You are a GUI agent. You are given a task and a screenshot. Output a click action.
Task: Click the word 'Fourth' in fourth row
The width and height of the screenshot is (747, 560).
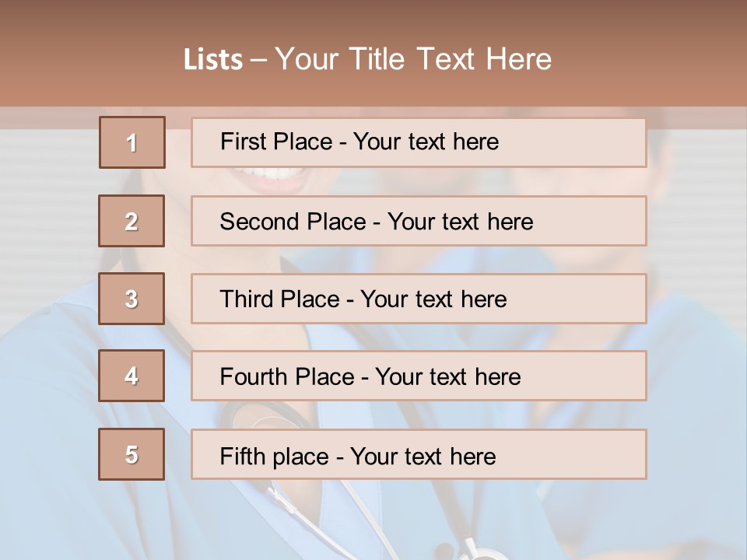(x=254, y=376)
